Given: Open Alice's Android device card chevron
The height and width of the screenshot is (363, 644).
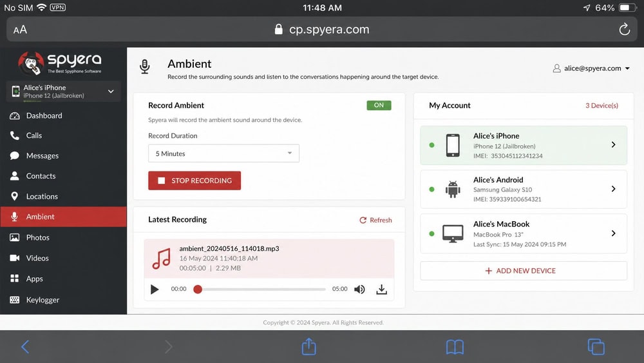Looking at the screenshot, I should [x=613, y=189].
